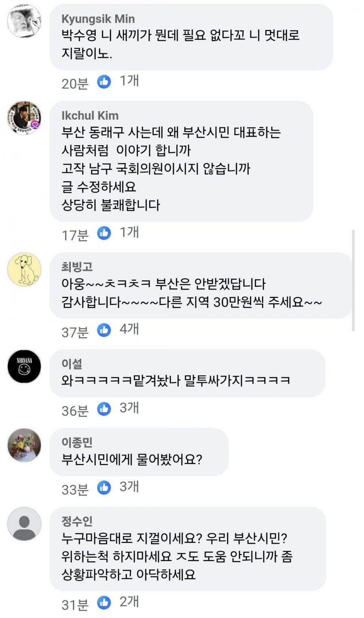Open Kyungsik Min's profile picture
Screen dimensions: 364x618
tap(24, 21)
